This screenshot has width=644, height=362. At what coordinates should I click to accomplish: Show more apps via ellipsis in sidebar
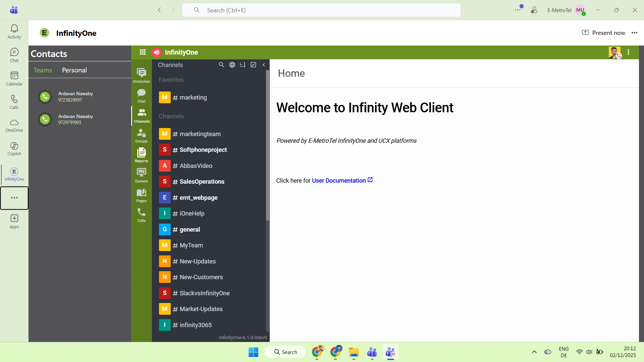coord(14,198)
